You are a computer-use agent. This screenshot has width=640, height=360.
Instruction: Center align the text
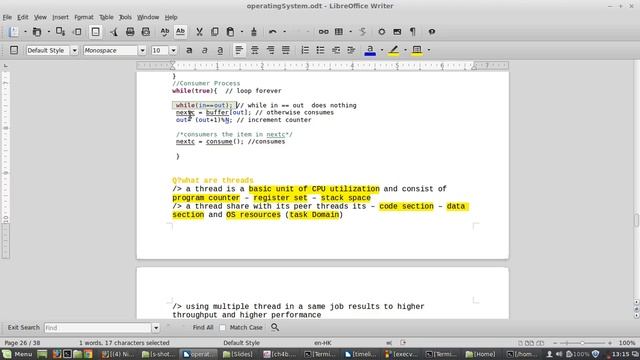[255, 50]
